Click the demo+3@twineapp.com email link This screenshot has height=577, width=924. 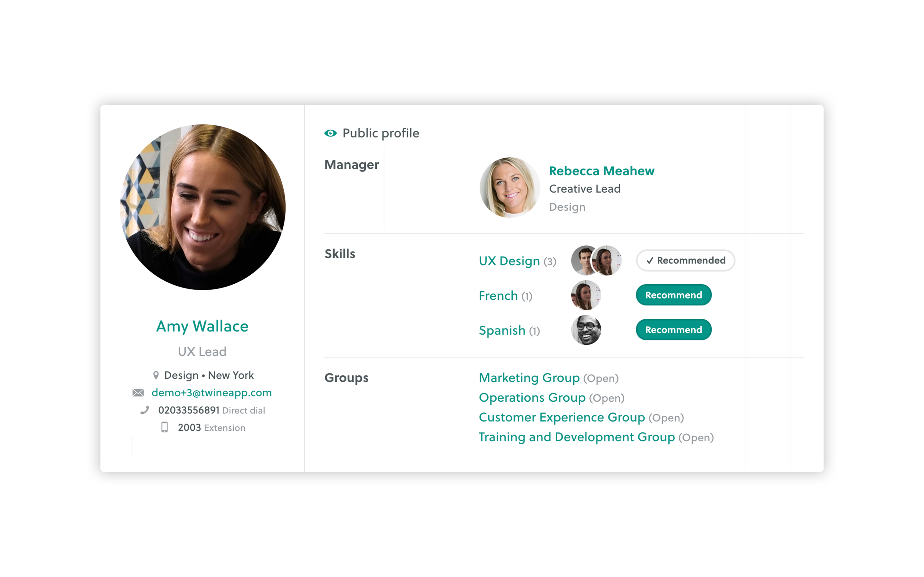211,393
